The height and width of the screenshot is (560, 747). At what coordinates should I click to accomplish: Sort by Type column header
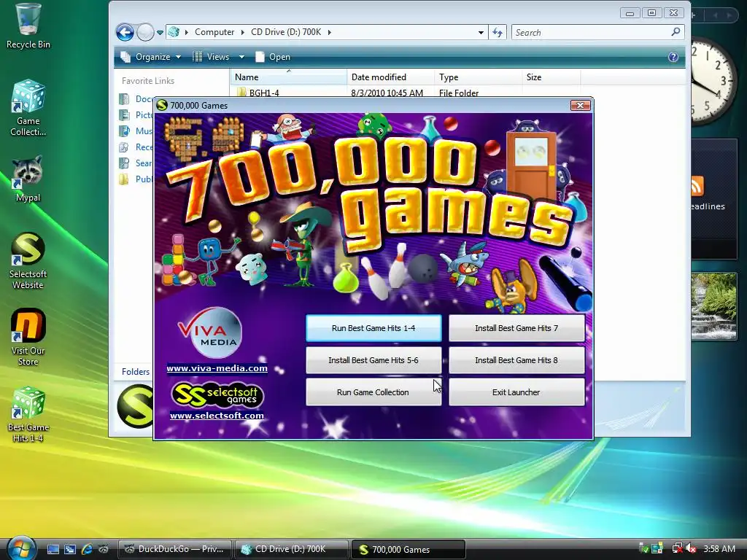tap(478, 77)
